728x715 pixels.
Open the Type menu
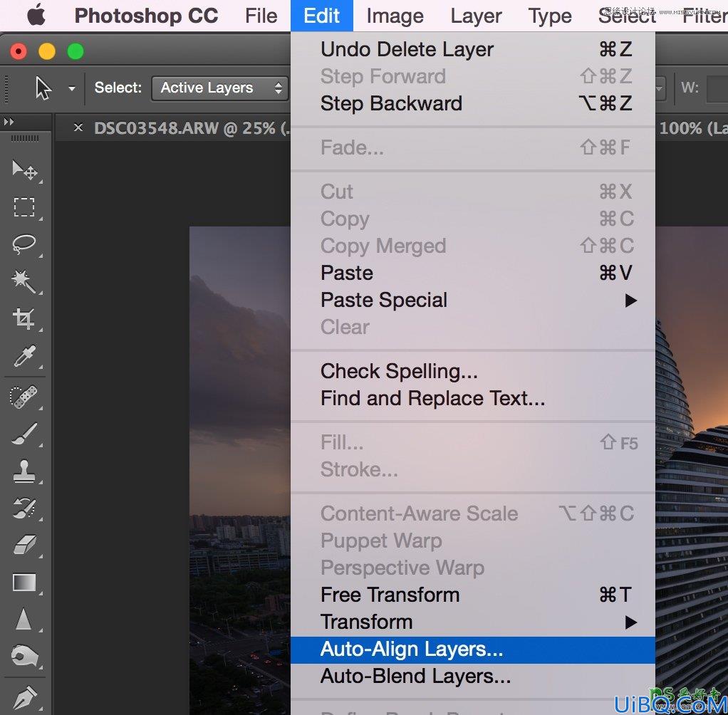pos(550,16)
